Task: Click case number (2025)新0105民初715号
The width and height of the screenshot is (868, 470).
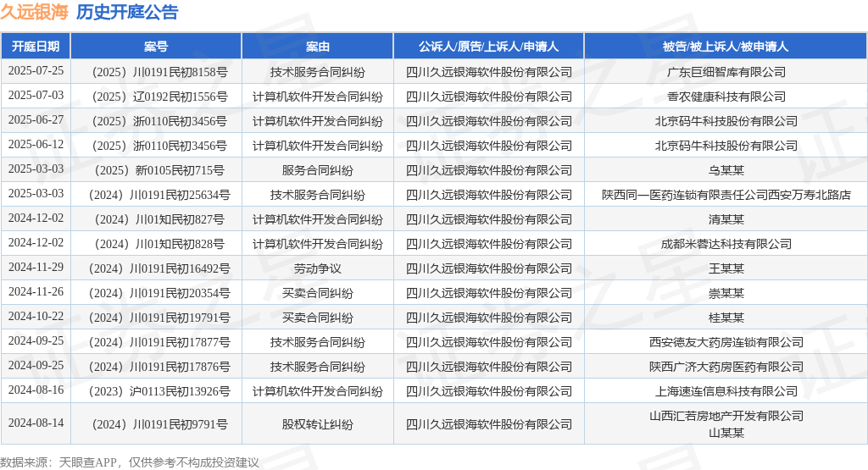Action: tap(159, 170)
